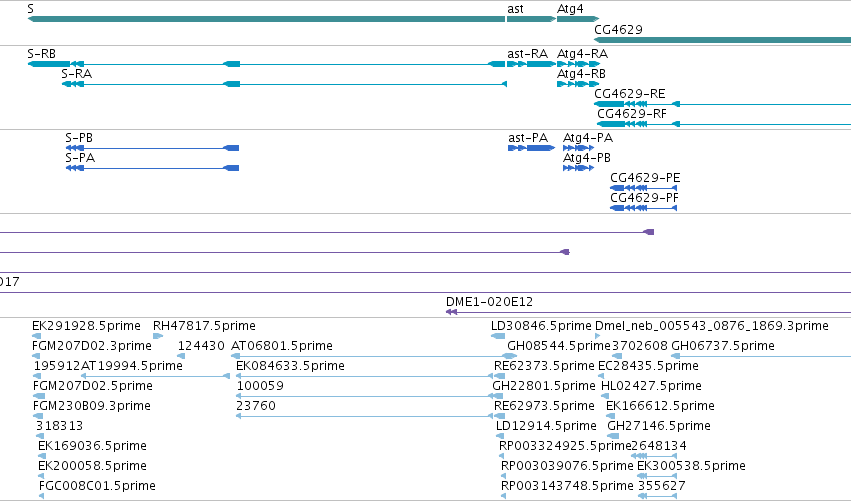Select the FGM207D02.3prime EST
Image resolution: width=851 pixels, height=501 pixels.
click(x=36, y=356)
